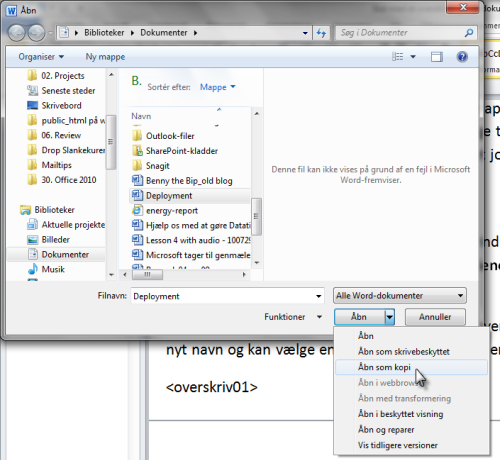The width and height of the screenshot is (500, 460).
Task: Open the Åbn button split dropdown arrow
Action: [390, 317]
